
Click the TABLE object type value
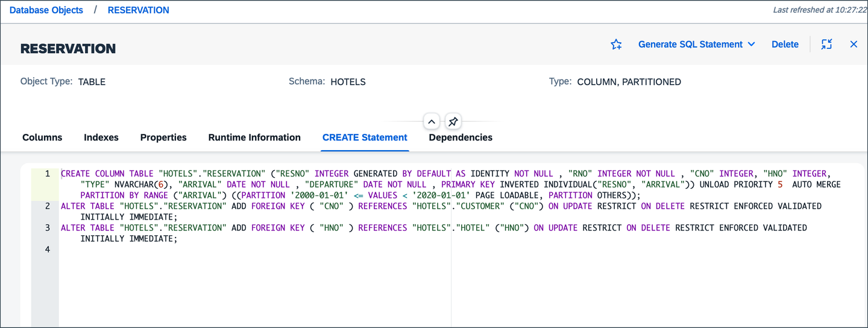92,82
